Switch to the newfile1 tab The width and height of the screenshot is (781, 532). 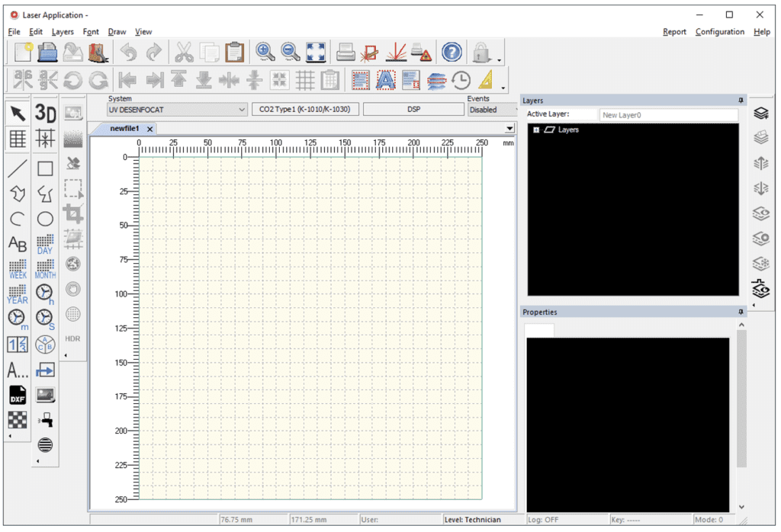point(124,128)
